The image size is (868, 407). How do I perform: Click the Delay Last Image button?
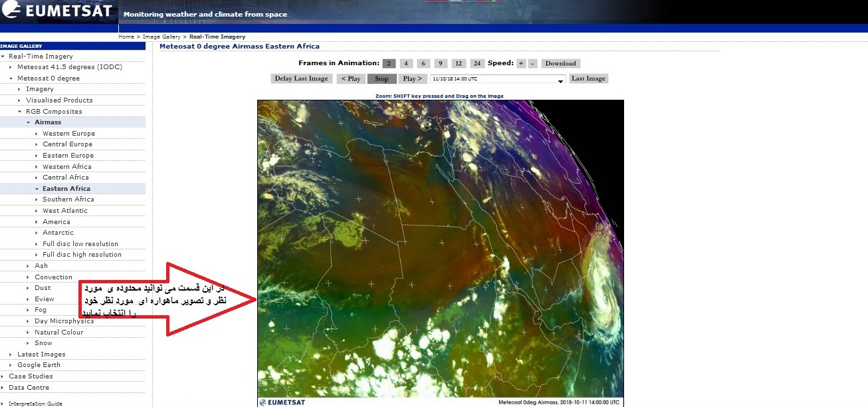(x=302, y=78)
